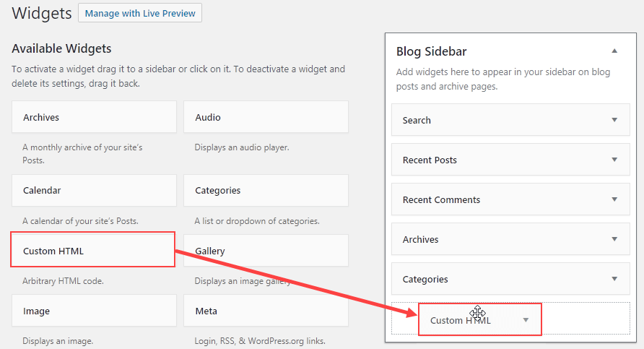Select the Image available widget
The height and width of the screenshot is (349, 644).
94,311
